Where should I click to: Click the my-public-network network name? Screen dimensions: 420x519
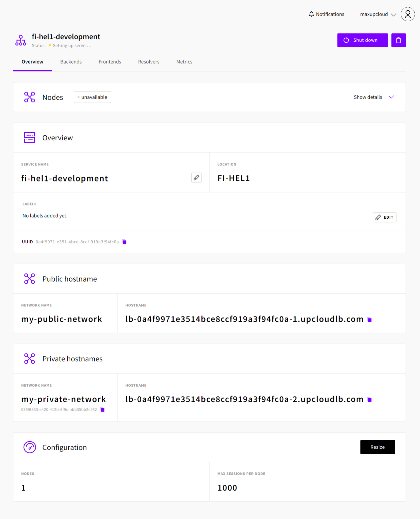[x=62, y=319]
